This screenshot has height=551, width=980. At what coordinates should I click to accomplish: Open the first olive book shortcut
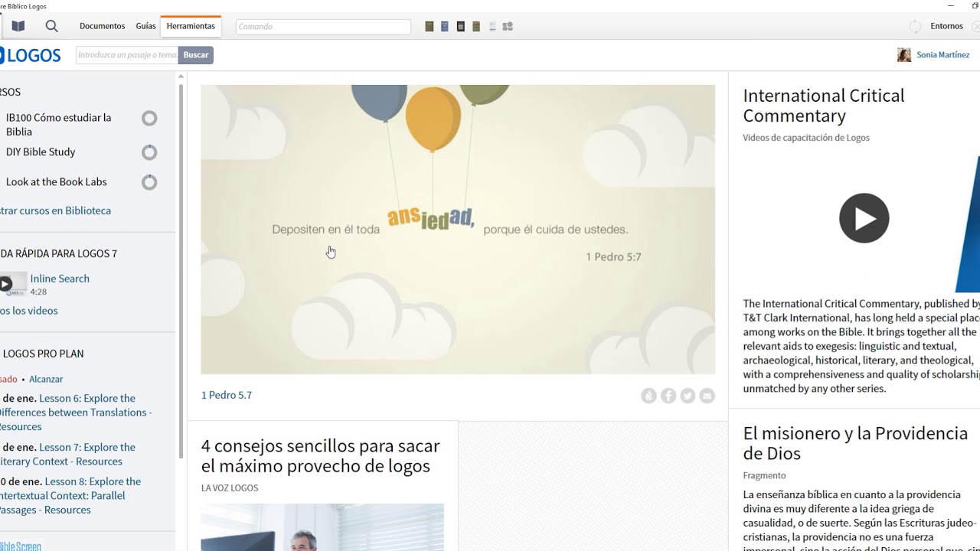(430, 26)
